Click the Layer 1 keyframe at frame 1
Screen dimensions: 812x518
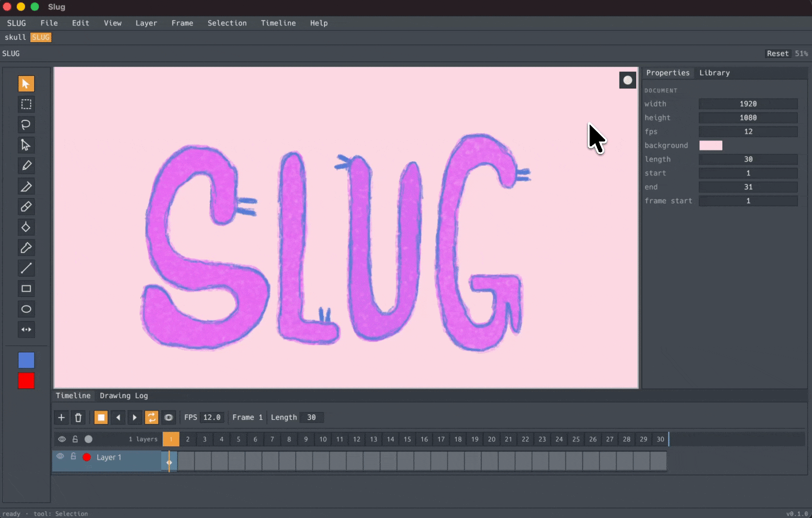tap(169, 462)
